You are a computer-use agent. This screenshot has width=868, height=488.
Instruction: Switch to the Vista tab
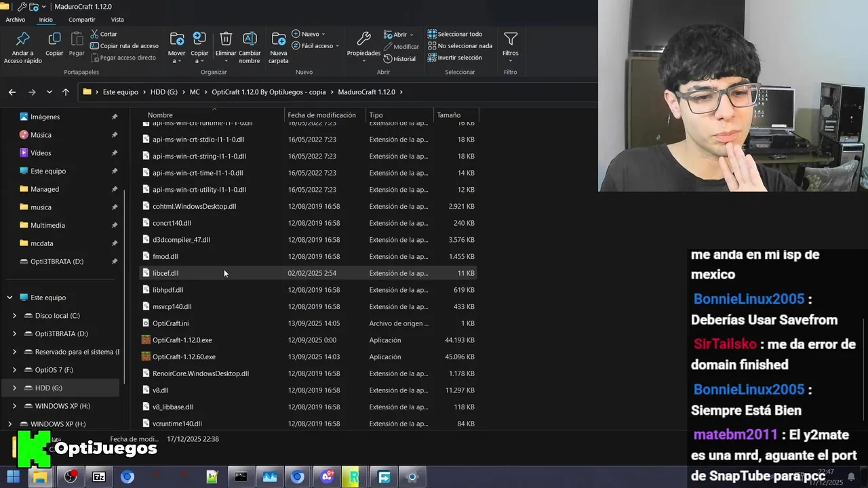[117, 20]
